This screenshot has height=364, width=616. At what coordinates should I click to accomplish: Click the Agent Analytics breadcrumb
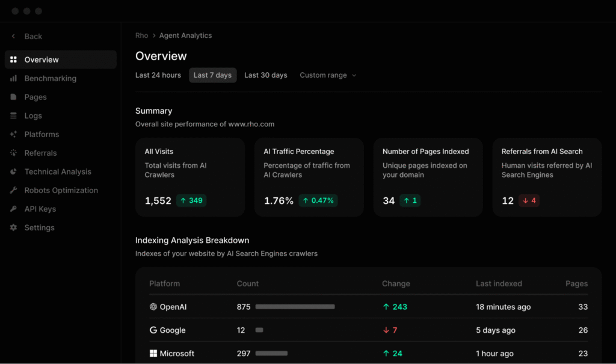185,35
